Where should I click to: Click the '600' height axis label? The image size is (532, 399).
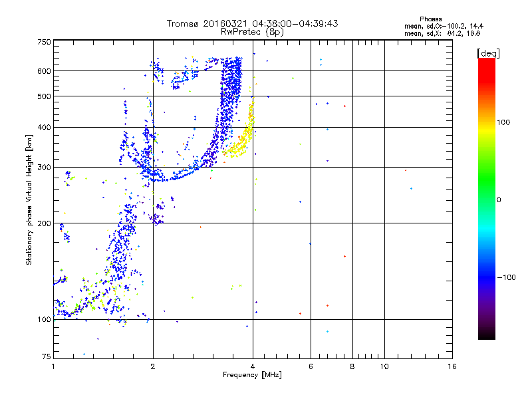coord(44,71)
